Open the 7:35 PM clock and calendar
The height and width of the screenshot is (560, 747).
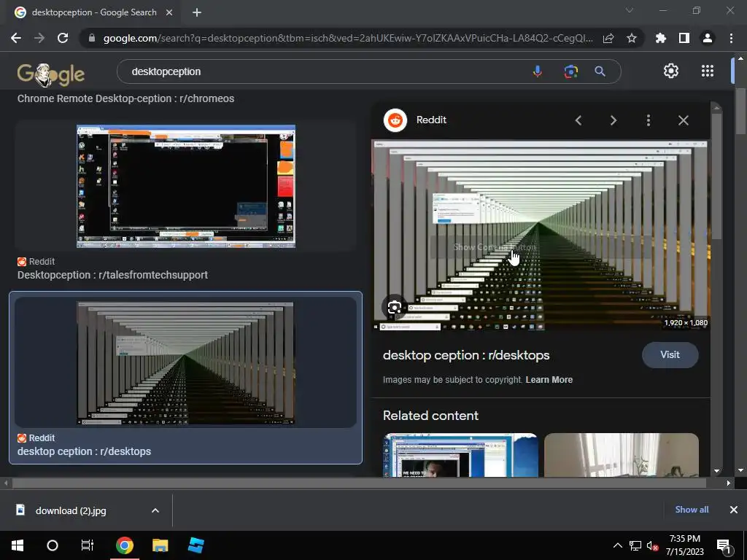coord(684,545)
